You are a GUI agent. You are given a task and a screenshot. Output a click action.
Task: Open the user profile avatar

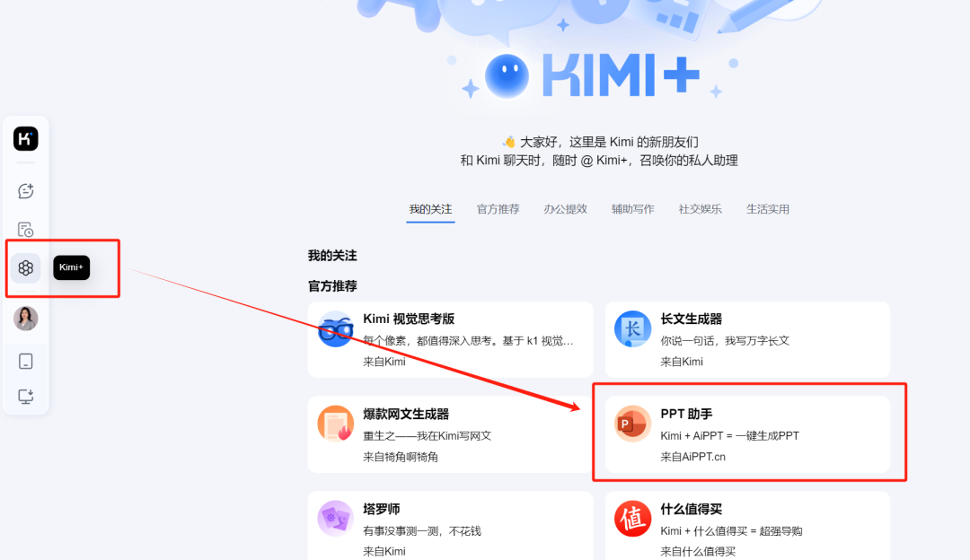(26, 319)
